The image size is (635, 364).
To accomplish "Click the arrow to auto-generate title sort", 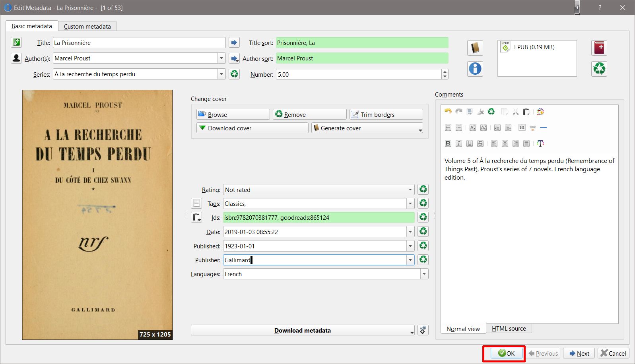I will click(x=234, y=43).
